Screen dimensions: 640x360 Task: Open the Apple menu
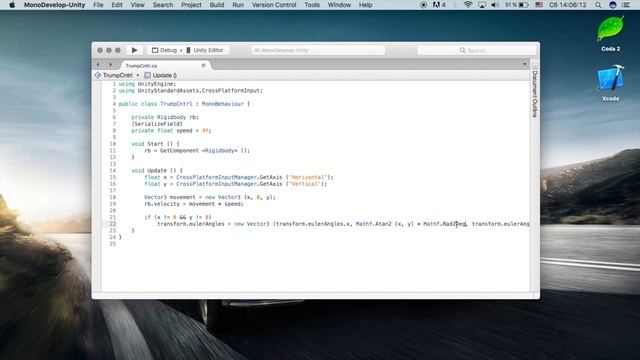[x=12, y=5]
